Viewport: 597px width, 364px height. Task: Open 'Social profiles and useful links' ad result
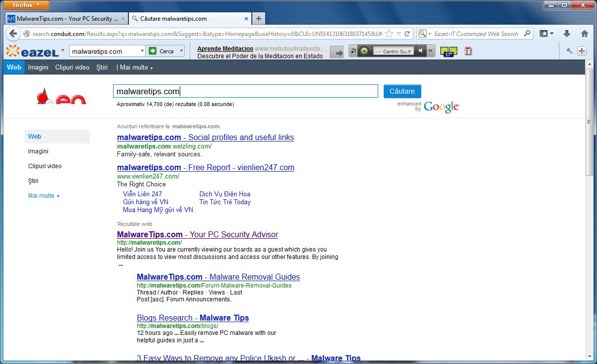(205, 138)
